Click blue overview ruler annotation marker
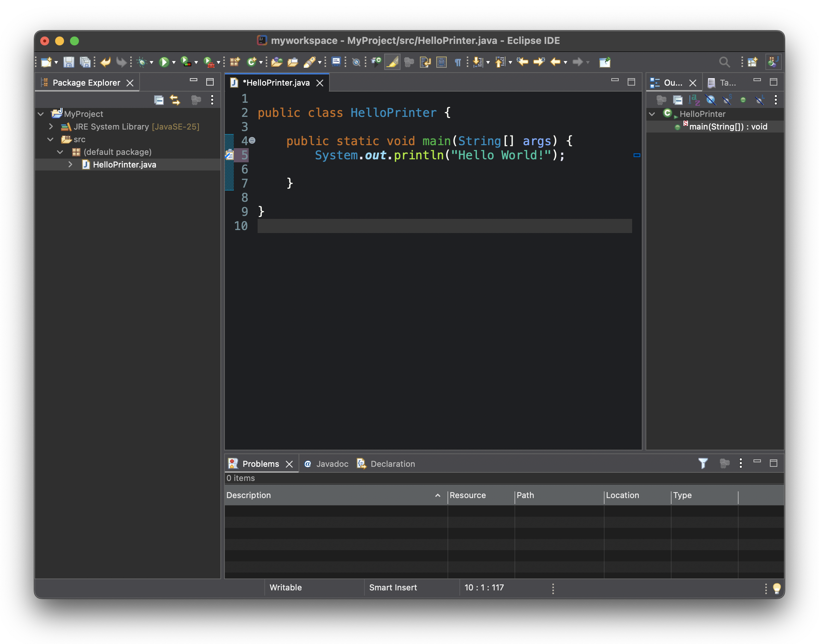This screenshot has width=819, height=644. point(637,155)
